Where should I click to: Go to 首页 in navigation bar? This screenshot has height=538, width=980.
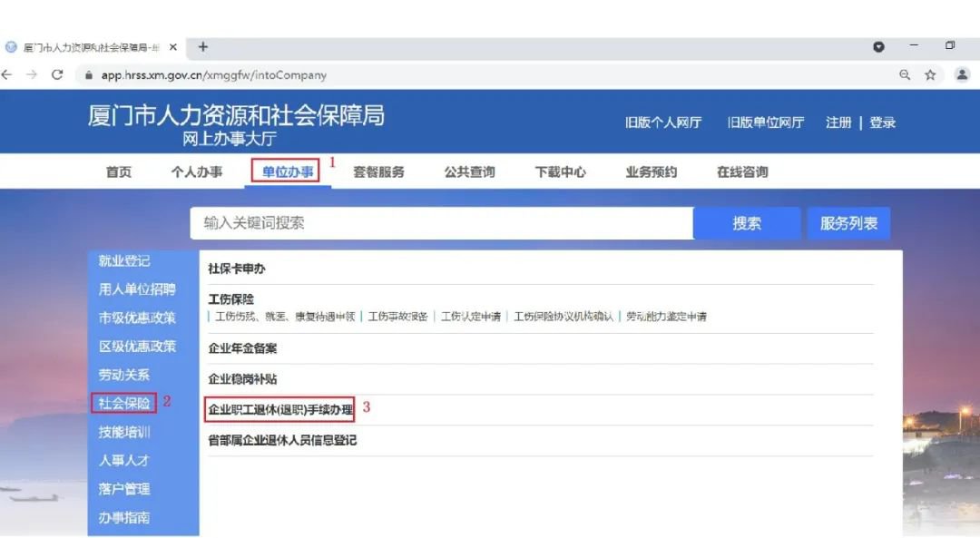pyautogui.click(x=119, y=171)
